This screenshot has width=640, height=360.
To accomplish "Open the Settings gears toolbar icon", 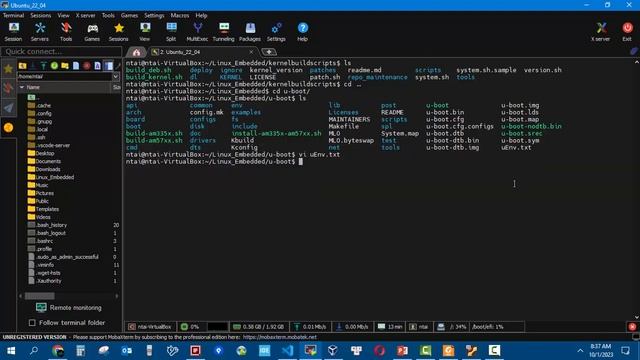I will 276,32.
